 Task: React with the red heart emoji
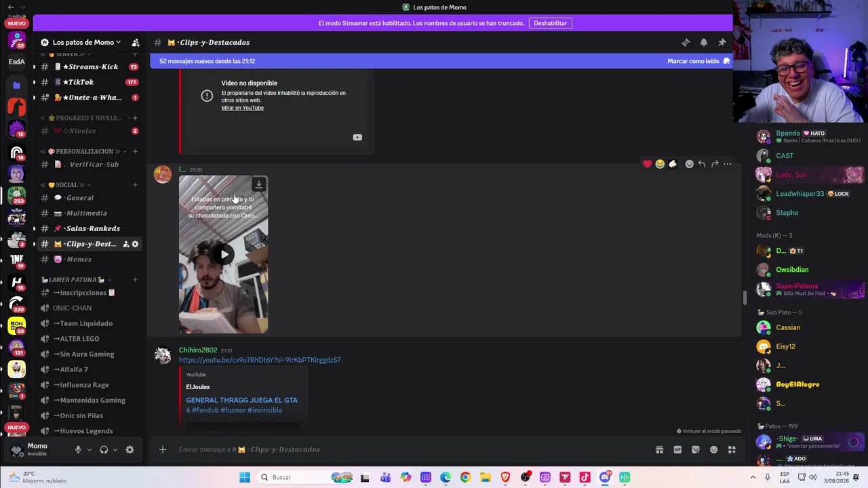(648, 164)
